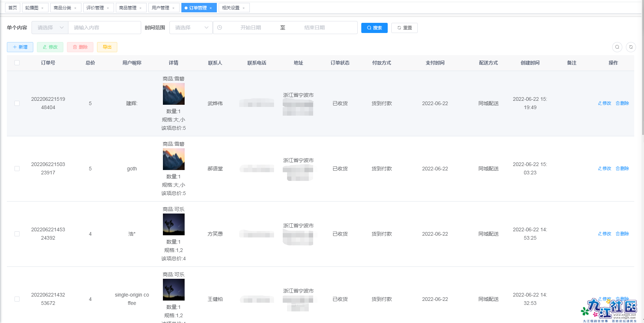
Task: Open 雪碧 product image for 郝语堂 order
Action: click(174, 159)
